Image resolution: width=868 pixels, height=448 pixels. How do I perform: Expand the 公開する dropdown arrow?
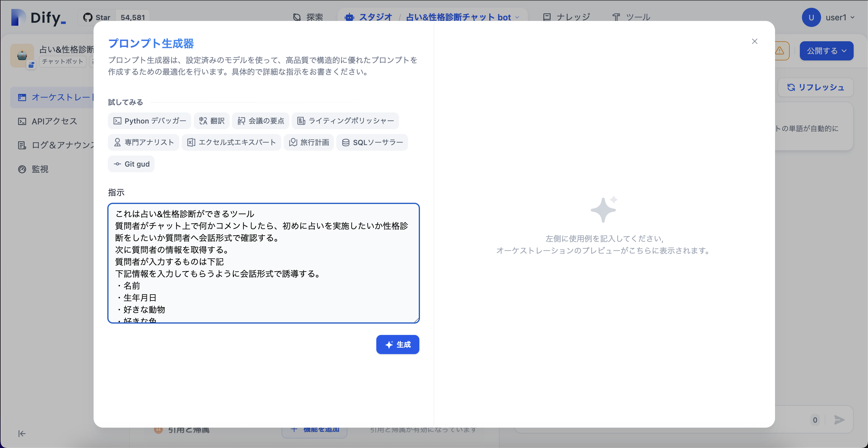click(x=844, y=51)
